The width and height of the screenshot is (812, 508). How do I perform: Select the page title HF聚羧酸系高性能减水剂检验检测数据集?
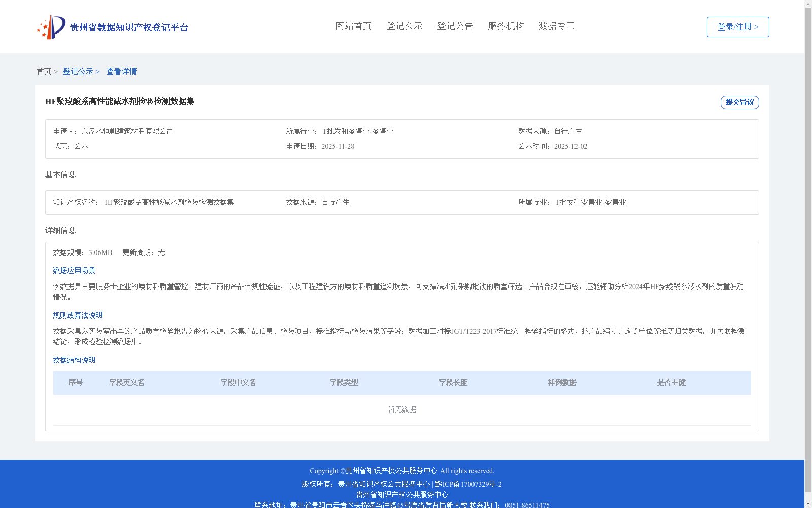tap(120, 101)
